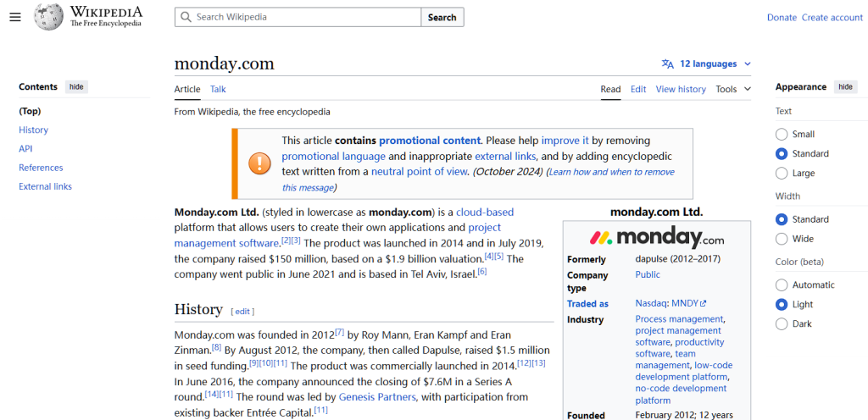This screenshot has width=868, height=420.
Task: Click the orange warning exclamation icon
Action: pos(259,163)
